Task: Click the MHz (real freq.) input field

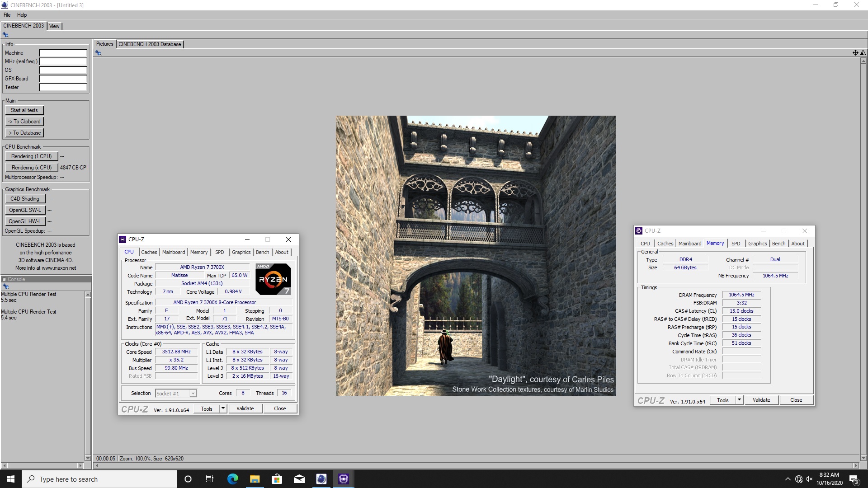Action: tap(63, 61)
